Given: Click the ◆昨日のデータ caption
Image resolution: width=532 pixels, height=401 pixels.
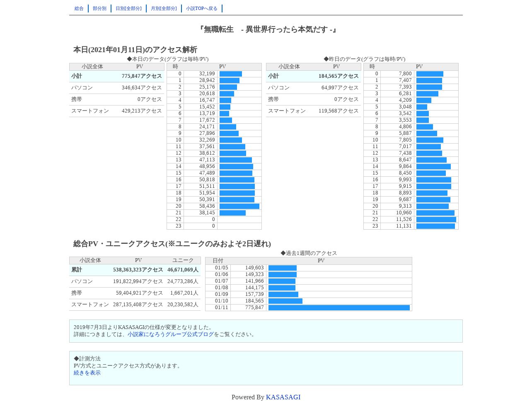Looking at the screenshot, I should tap(365, 59).
